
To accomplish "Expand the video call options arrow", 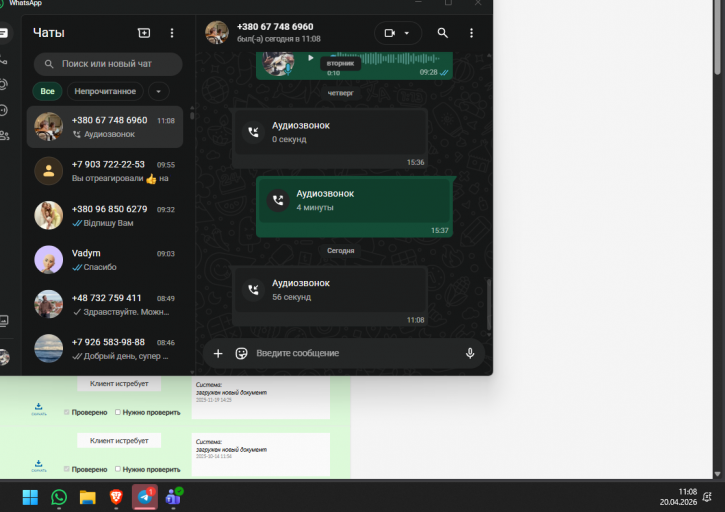I will coord(407,33).
